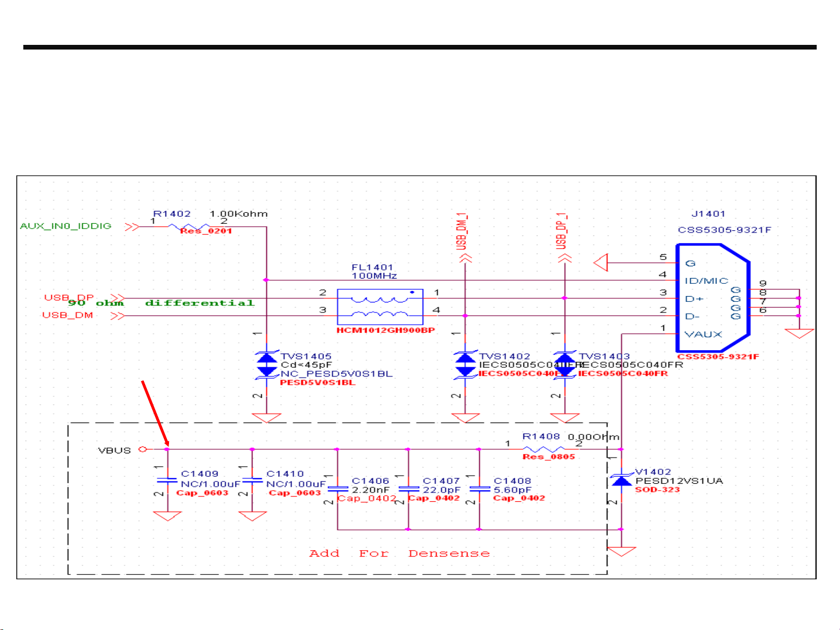Click the R1402 resistor symbol

point(189,226)
